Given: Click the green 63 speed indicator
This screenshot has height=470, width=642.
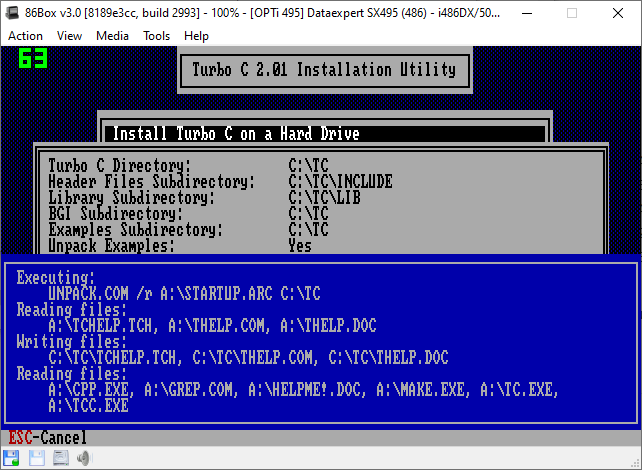Looking at the screenshot, I should coord(33,60).
